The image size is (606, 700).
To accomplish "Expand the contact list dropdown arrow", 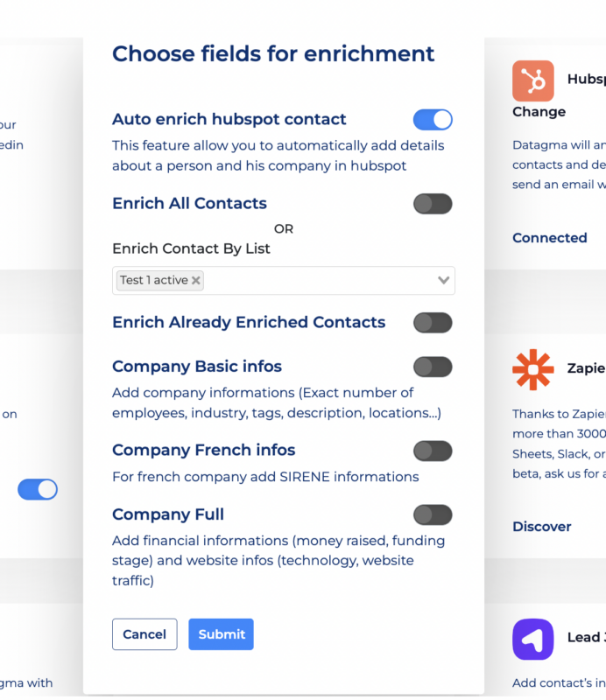I will [443, 280].
